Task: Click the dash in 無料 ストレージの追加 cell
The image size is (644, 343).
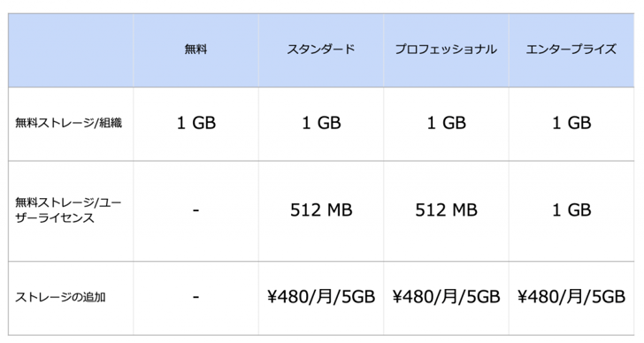Action: click(x=195, y=297)
